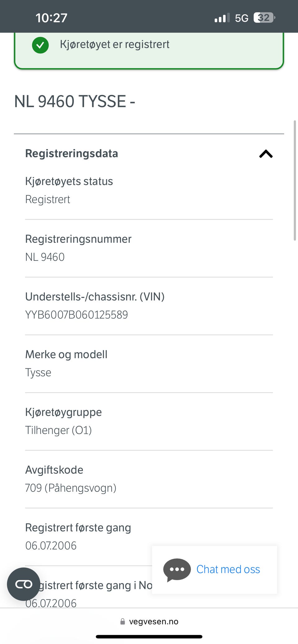Click the Tilhenger (O1) vehicle group value
The width and height of the screenshot is (298, 644).
(58, 430)
